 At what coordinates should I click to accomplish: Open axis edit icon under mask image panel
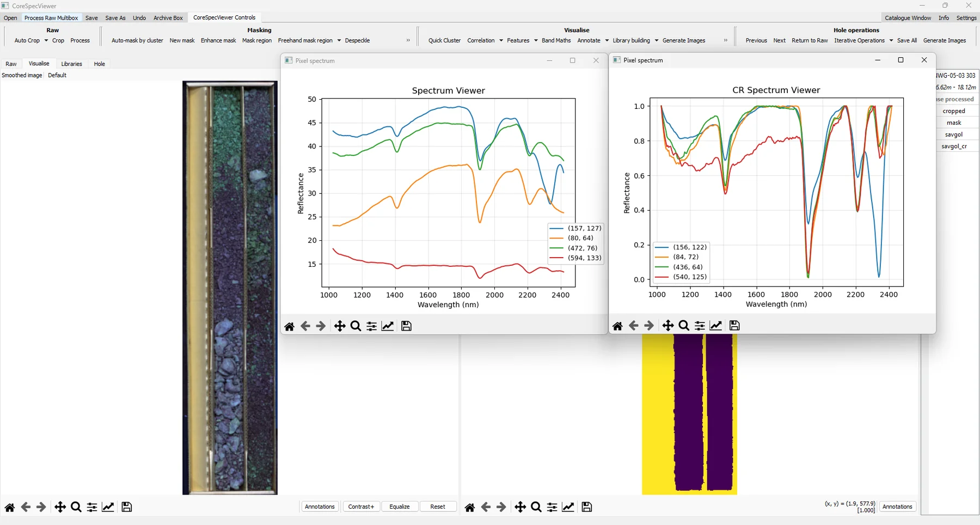point(568,508)
